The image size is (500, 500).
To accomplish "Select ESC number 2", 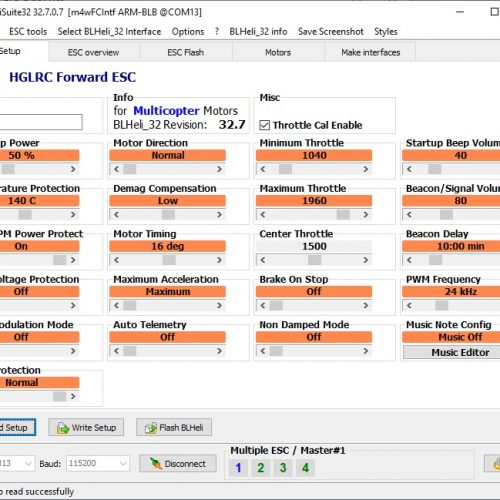I will point(261,468).
